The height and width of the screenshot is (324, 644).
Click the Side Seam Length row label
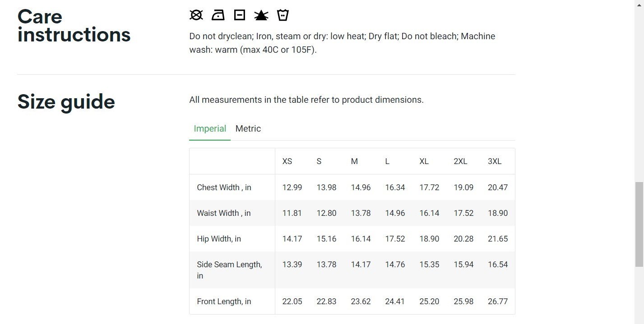(229, 270)
